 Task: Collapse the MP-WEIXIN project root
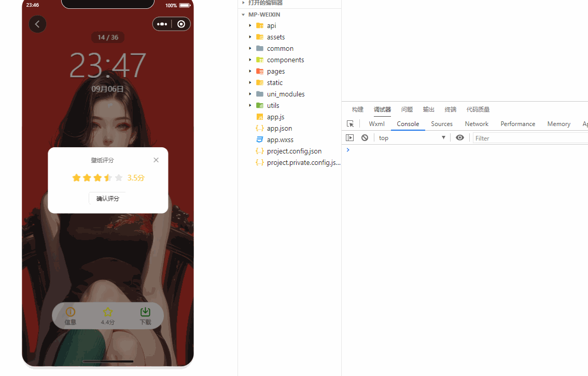click(243, 15)
